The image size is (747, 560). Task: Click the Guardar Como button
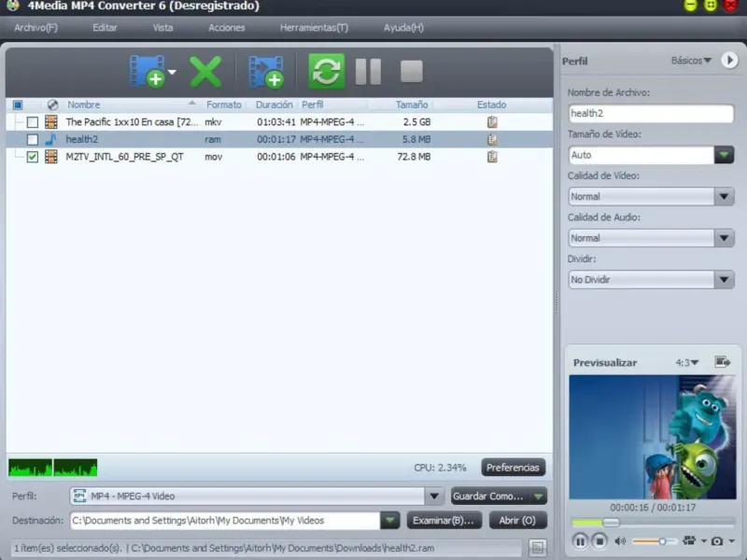click(489, 497)
